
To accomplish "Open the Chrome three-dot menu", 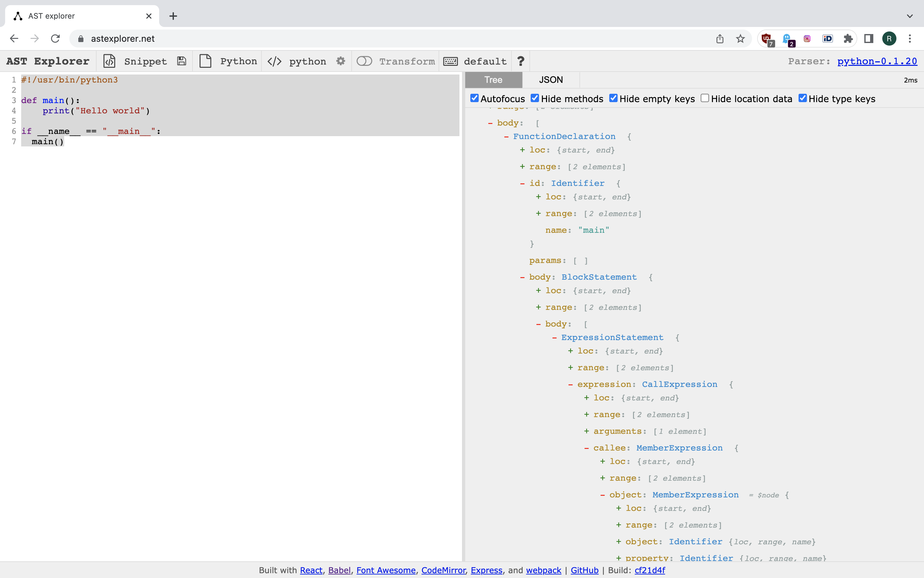I will tap(910, 39).
